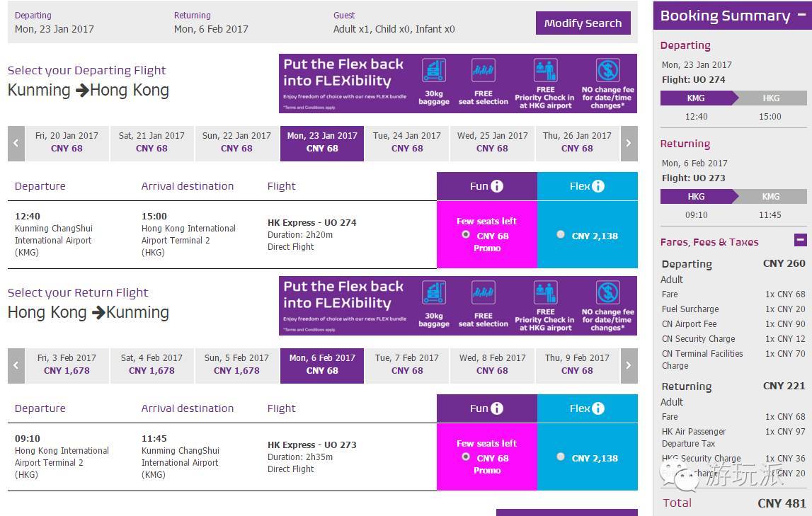Select CNY 68 Promo fare for UO 274

(466, 234)
